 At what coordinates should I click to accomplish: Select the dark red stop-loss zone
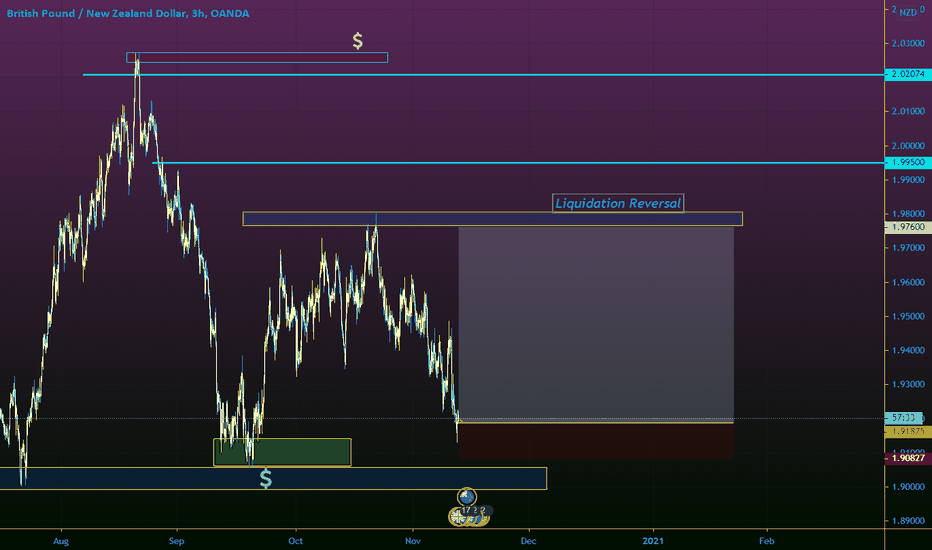click(x=596, y=441)
